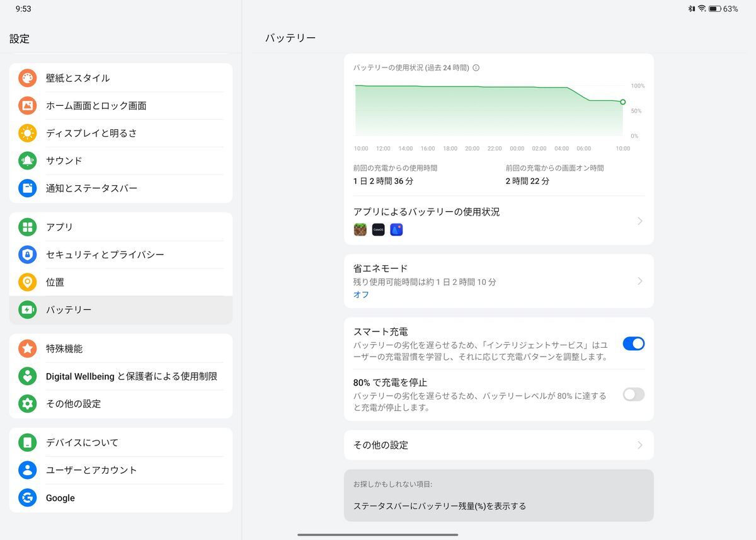Tap ステータスバーにバッテリー残量(%)を表示する suggestion
The height and width of the screenshot is (540, 756).
pyautogui.click(x=440, y=506)
